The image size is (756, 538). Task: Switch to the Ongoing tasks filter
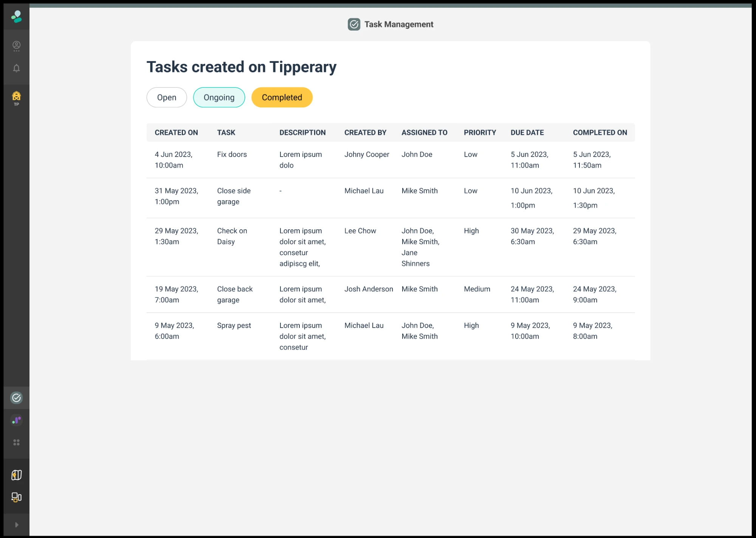[219, 97]
